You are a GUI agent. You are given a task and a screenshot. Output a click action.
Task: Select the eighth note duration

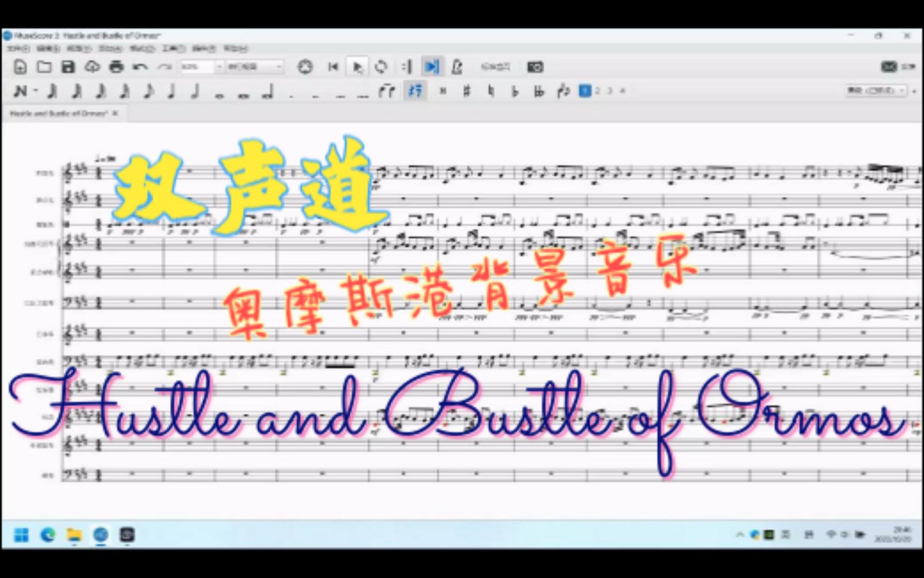pyautogui.click(x=149, y=91)
